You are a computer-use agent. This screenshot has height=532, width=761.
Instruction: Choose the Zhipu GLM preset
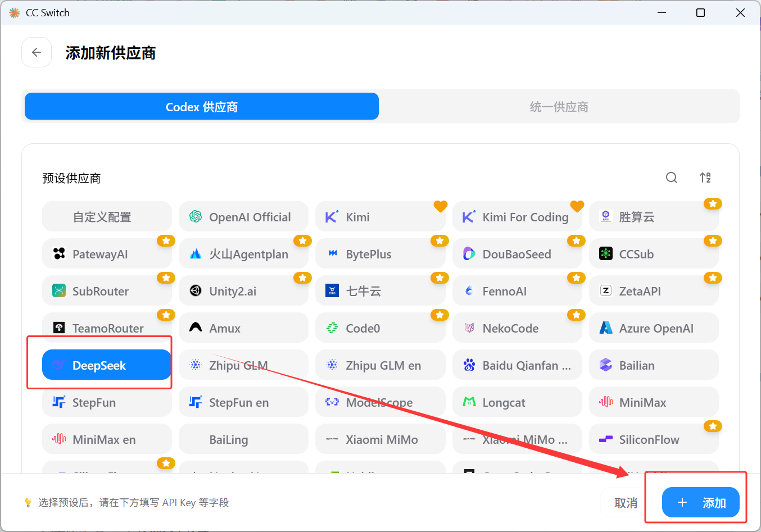coord(243,365)
